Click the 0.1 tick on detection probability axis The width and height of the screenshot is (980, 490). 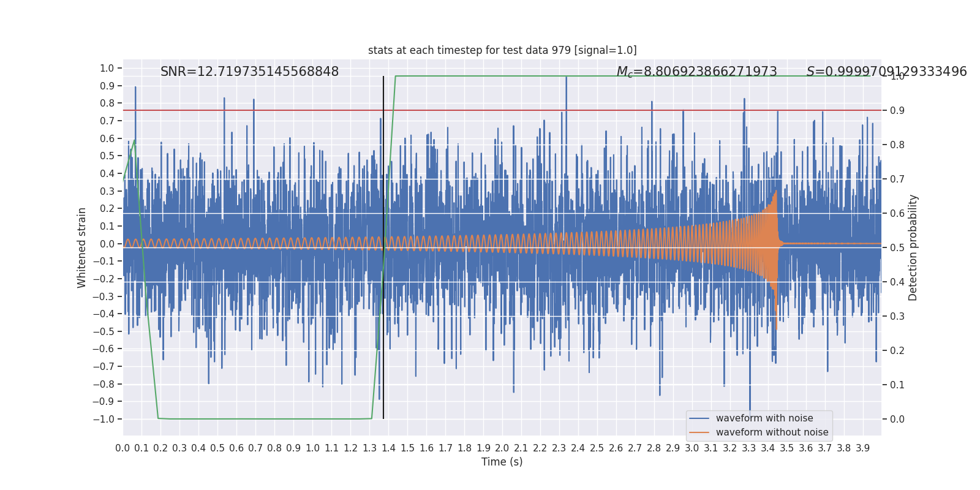(897, 385)
